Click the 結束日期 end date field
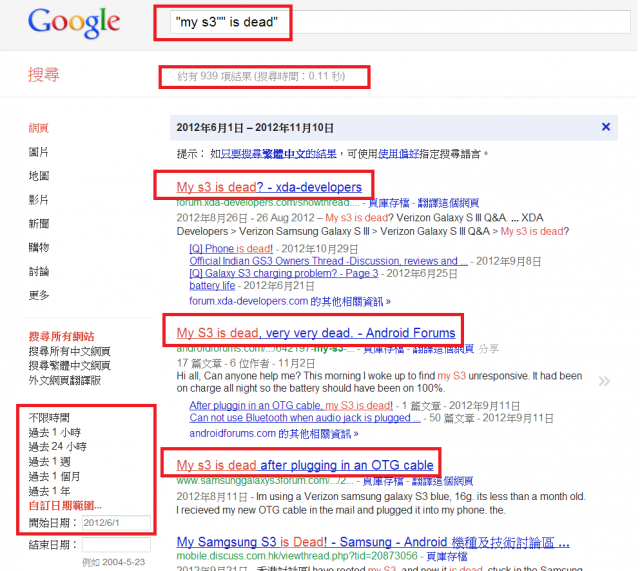The image size is (640, 571). click(116, 545)
